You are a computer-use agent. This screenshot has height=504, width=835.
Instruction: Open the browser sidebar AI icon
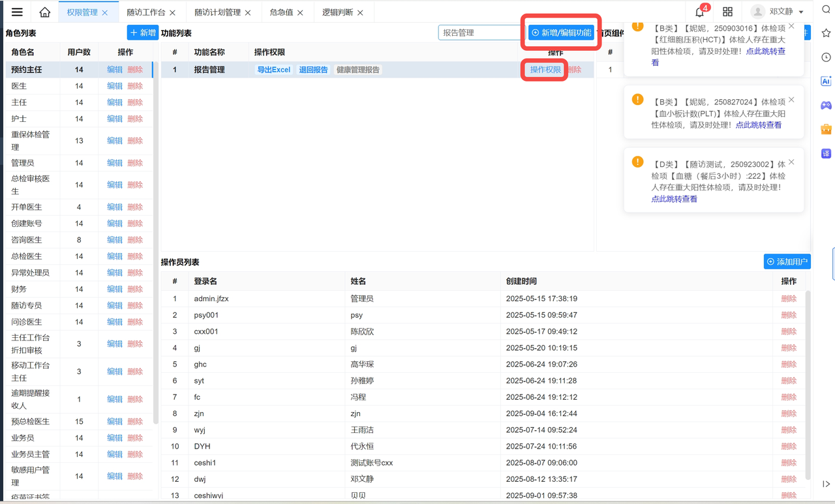pyautogui.click(x=826, y=82)
